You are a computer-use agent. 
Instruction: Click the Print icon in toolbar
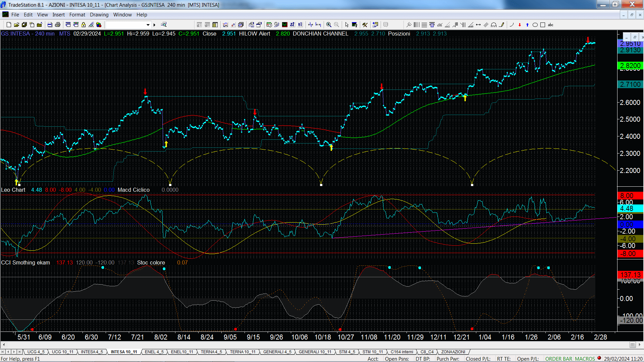(x=58, y=25)
